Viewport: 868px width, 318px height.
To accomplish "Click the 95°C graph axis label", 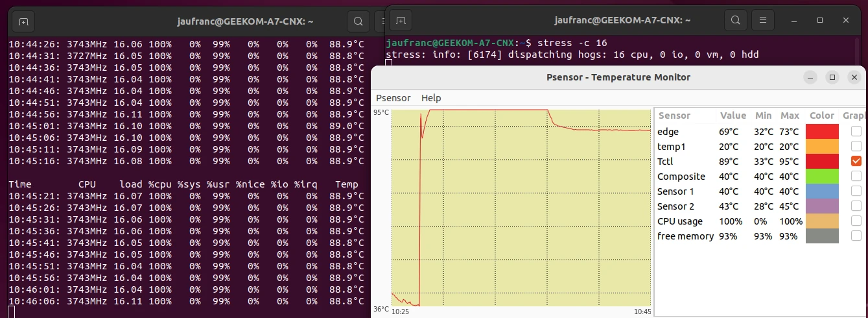I will click(x=381, y=112).
